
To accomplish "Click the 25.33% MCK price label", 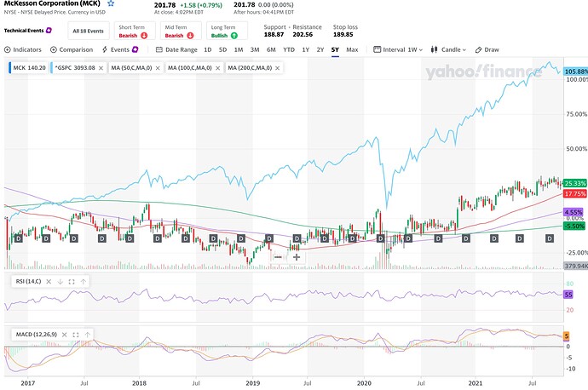I will [x=575, y=183].
